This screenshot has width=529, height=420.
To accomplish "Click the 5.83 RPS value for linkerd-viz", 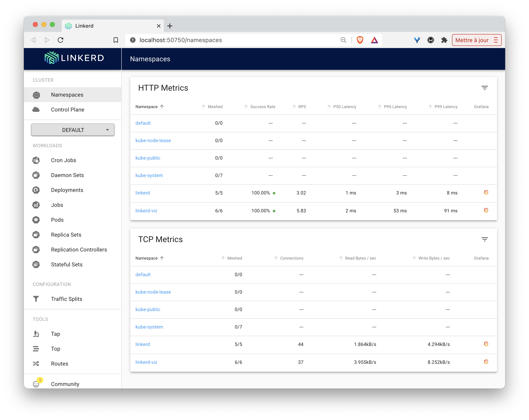I will coord(301,210).
